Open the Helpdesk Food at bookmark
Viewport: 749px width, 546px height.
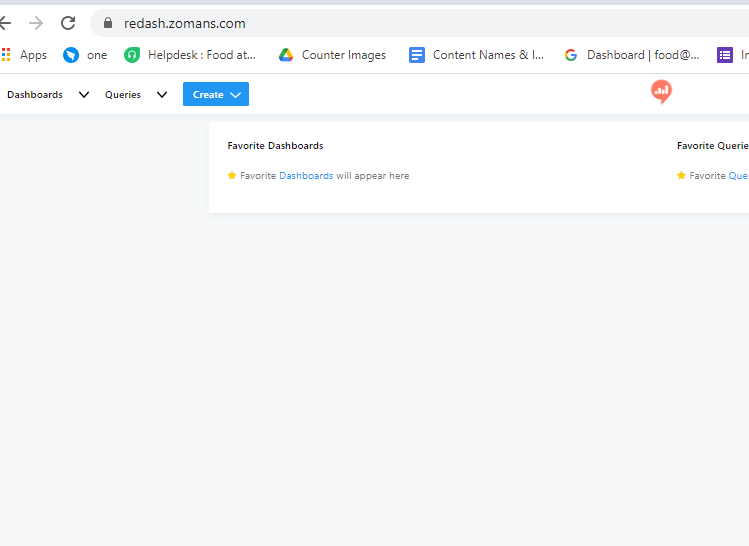point(190,55)
